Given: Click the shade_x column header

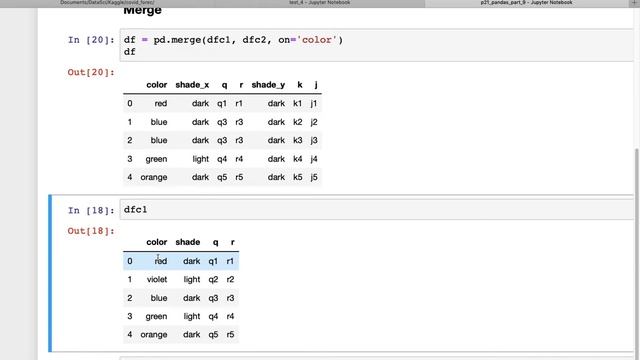Looking at the screenshot, I should coord(192,85).
